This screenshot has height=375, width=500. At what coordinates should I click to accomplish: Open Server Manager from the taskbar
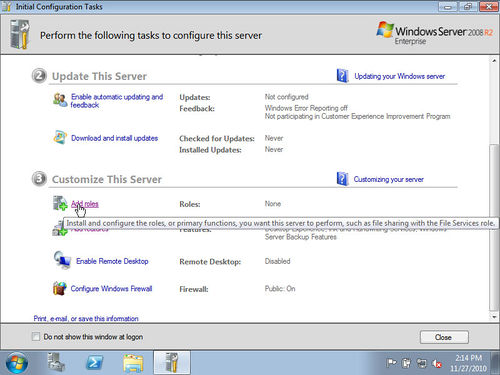(x=56, y=363)
